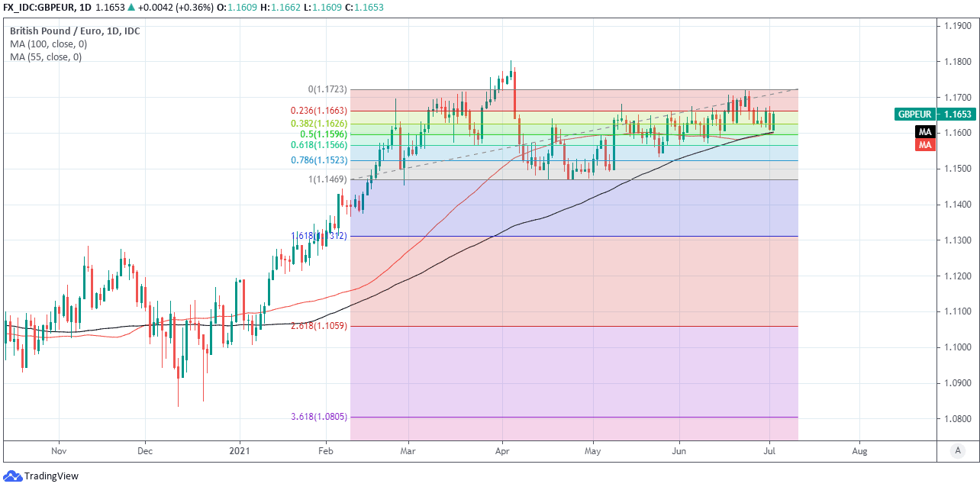Click the 2021 label on time axis
Viewport: 980px width, 487px height.
click(240, 451)
